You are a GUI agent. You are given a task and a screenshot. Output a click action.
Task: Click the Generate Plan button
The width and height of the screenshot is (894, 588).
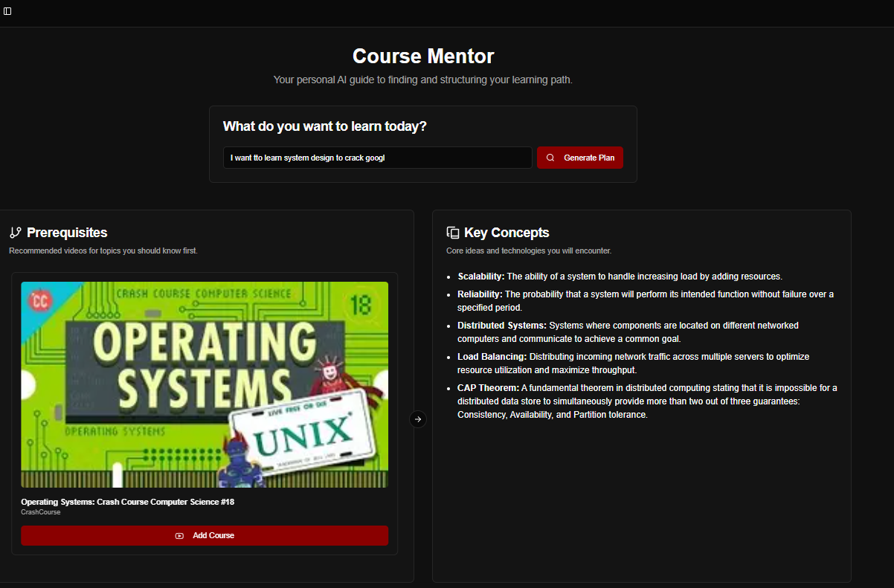pos(580,158)
